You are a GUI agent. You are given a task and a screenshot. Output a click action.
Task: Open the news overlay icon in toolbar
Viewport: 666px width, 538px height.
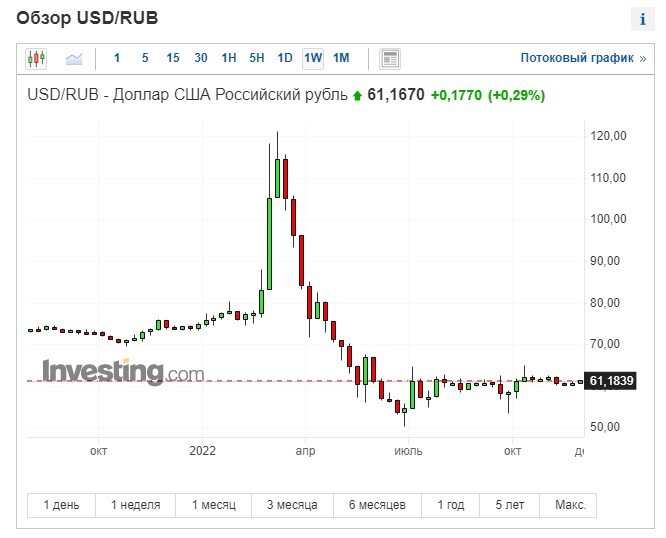pyautogui.click(x=390, y=59)
